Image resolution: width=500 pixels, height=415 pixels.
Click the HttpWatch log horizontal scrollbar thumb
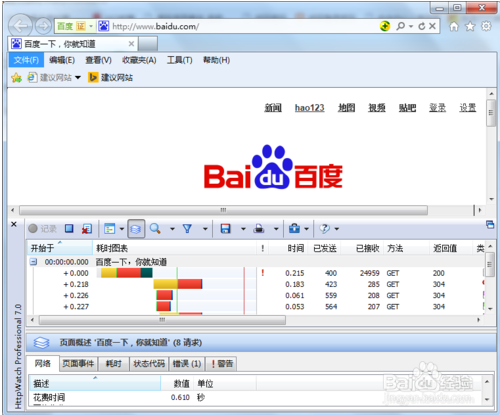[162, 320]
